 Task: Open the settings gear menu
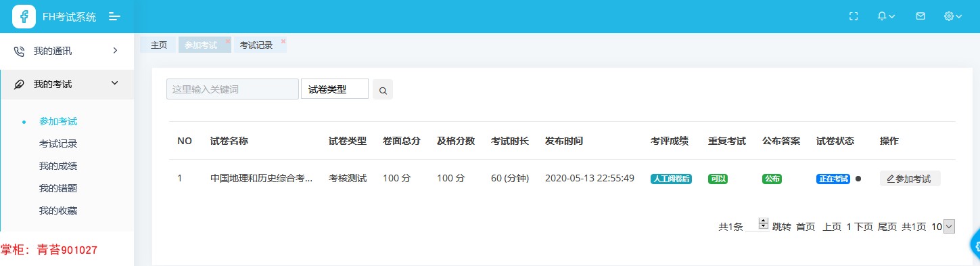pyautogui.click(x=953, y=16)
